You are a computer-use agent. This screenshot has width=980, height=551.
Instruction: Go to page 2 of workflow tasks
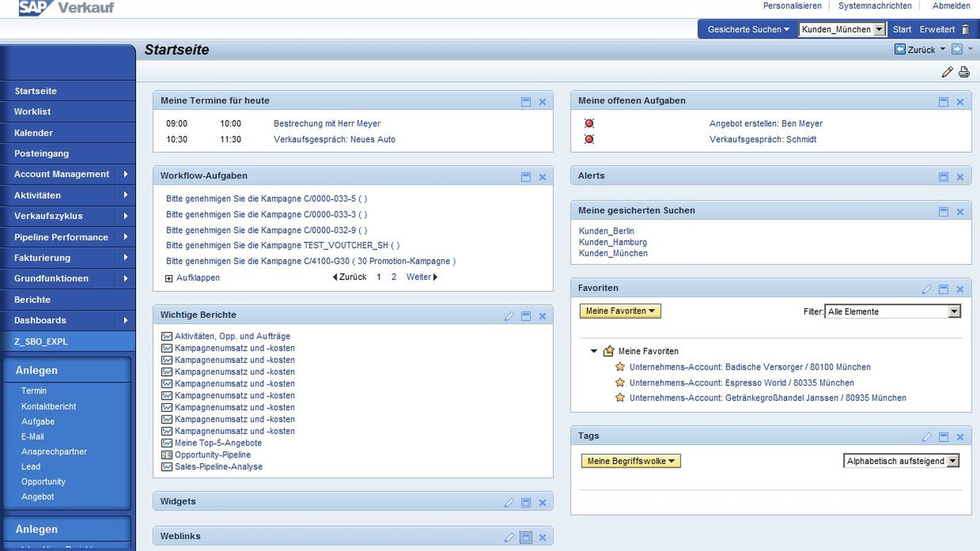point(394,277)
